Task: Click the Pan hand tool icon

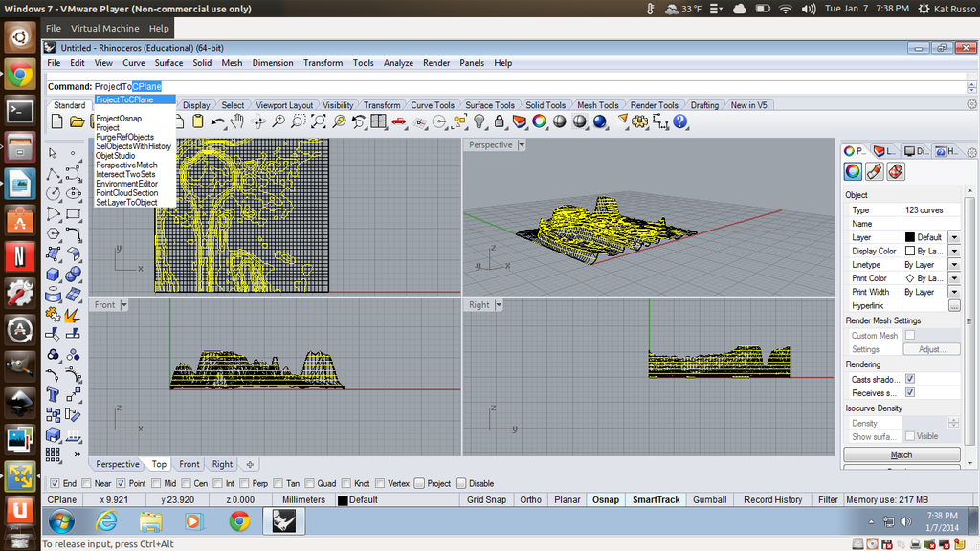Action: click(x=237, y=121)
